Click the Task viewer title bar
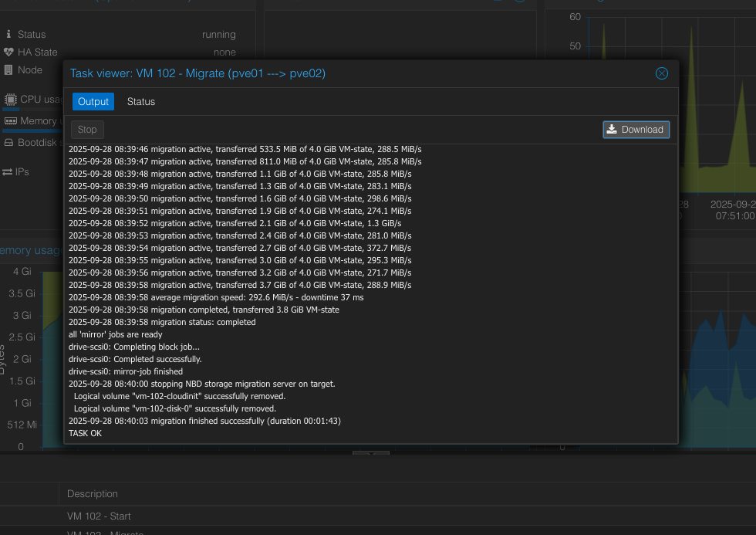 [x=347, y=73]
